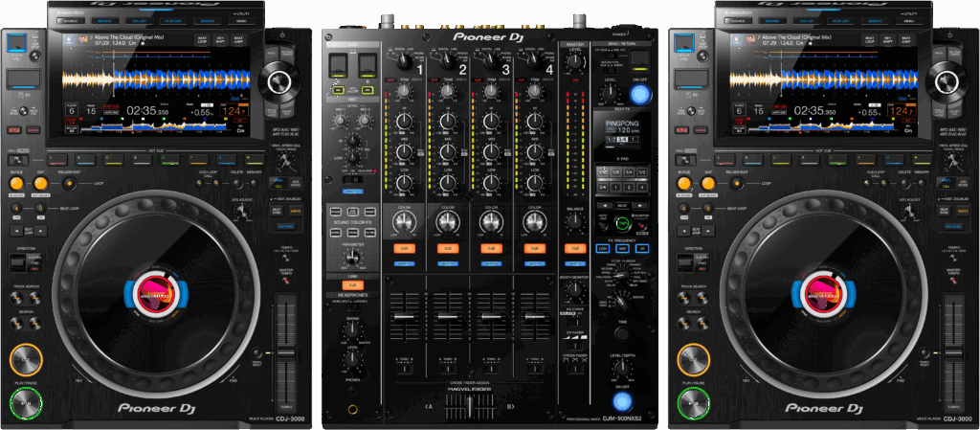Image resolution: width=980 pixels, height=430 pixels.
Task: Hit the green PLAY/PAUSE button on right deck
Action: [693, 403]
